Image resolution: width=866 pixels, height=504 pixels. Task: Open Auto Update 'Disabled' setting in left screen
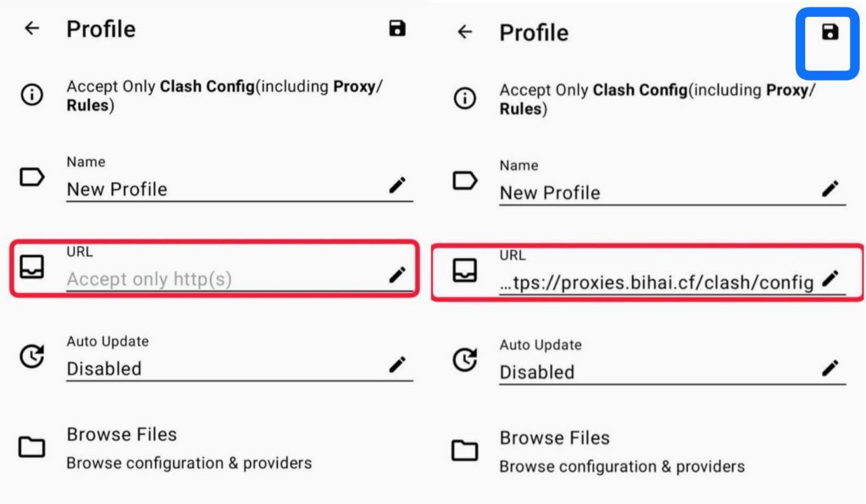[223, 369]
